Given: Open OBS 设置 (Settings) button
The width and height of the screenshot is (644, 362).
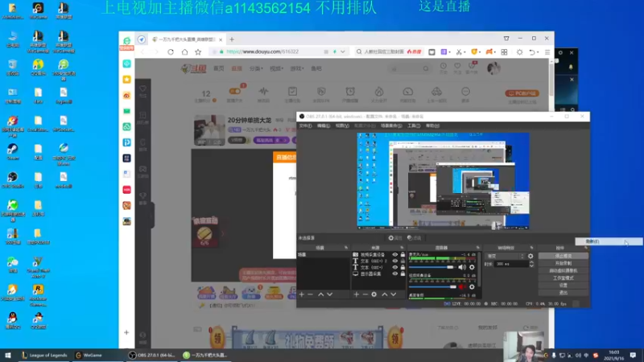Looking at the screenshot, I should (x=563, y=286).
